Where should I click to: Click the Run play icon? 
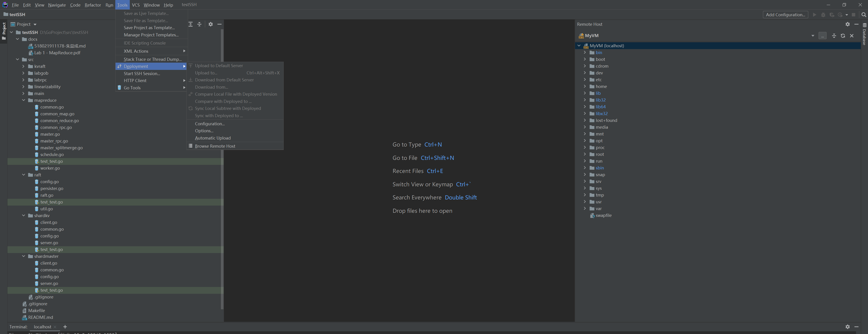coord(815,15)
